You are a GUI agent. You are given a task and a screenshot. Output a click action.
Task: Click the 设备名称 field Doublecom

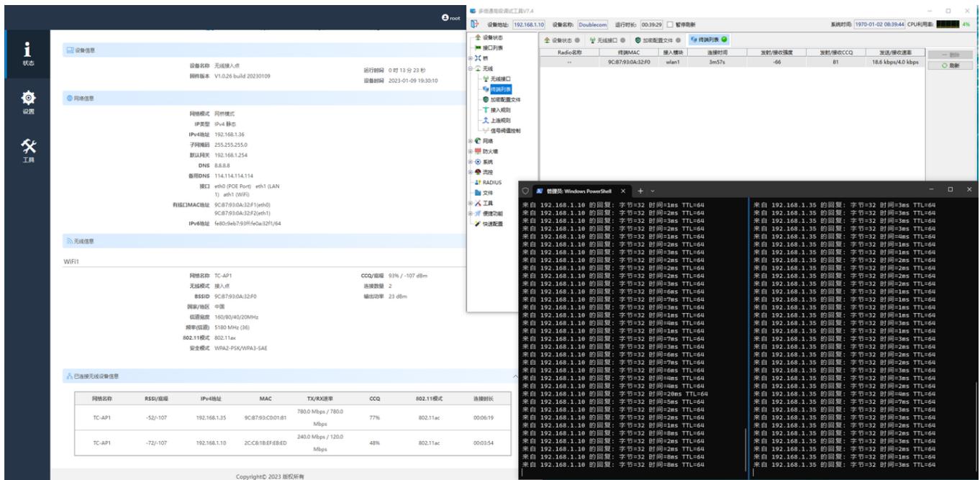(593, 25)
